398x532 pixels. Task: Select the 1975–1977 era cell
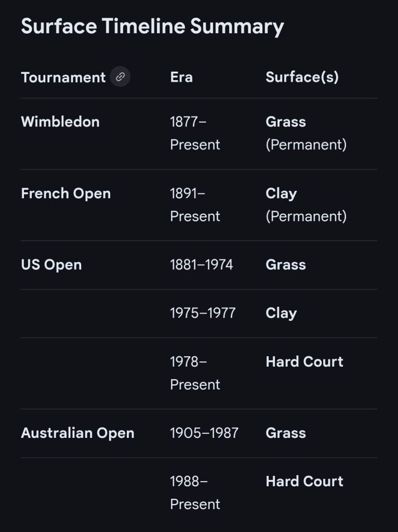203,313
